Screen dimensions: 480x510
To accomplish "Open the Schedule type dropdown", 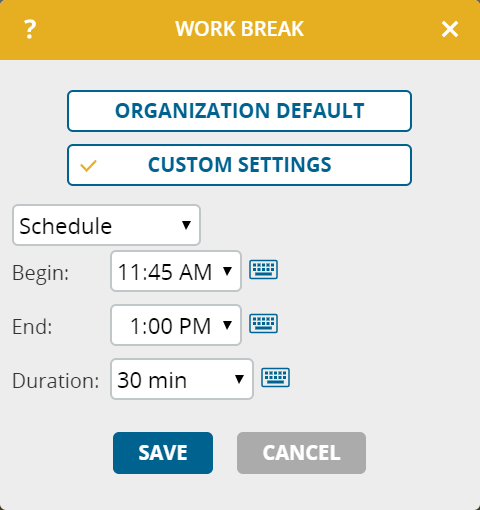I will [x=106, y=225].
